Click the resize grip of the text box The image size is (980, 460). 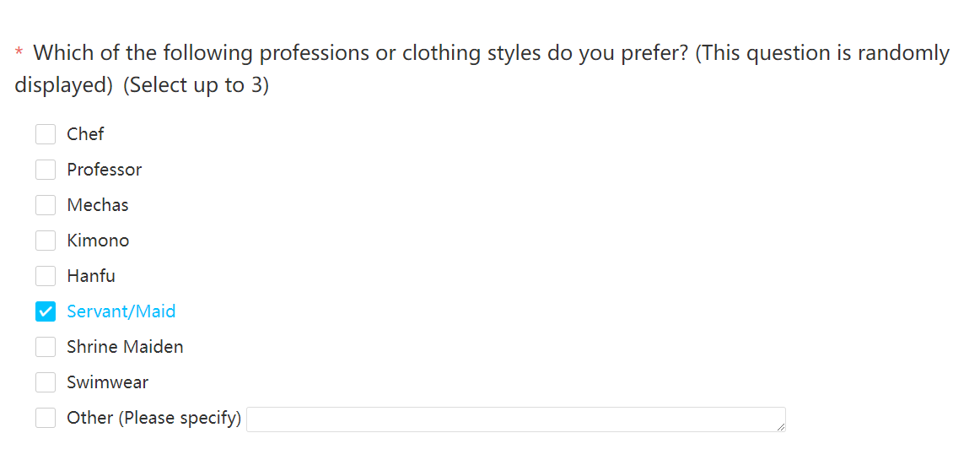(x=781, y=426)
